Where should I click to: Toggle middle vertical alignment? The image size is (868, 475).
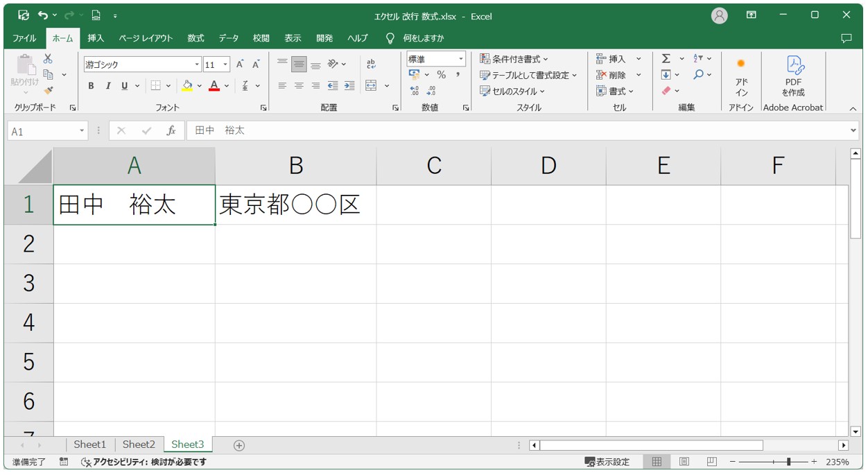click(299, 64)
